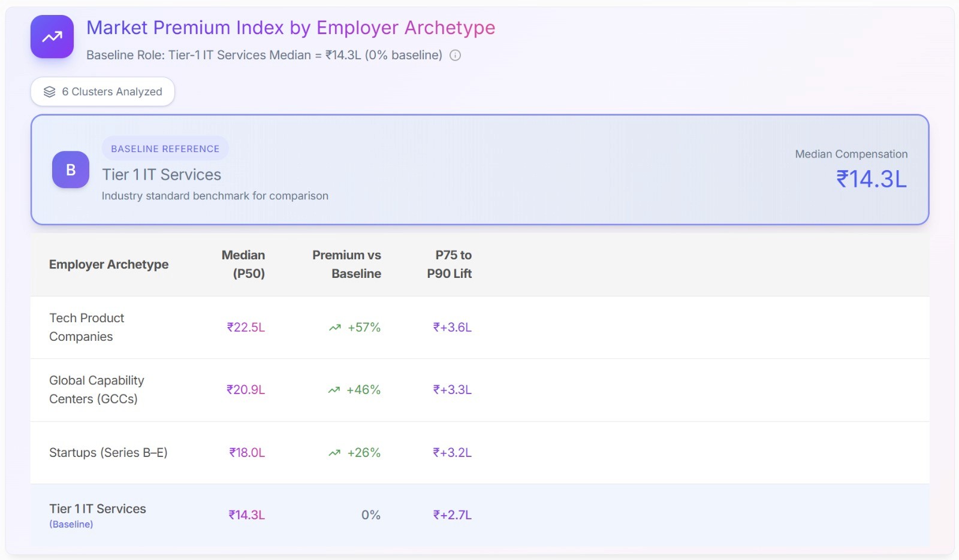Click the green trend arrow next to +57%
Screen dimensions: 959x560
(x=335, y=328)
